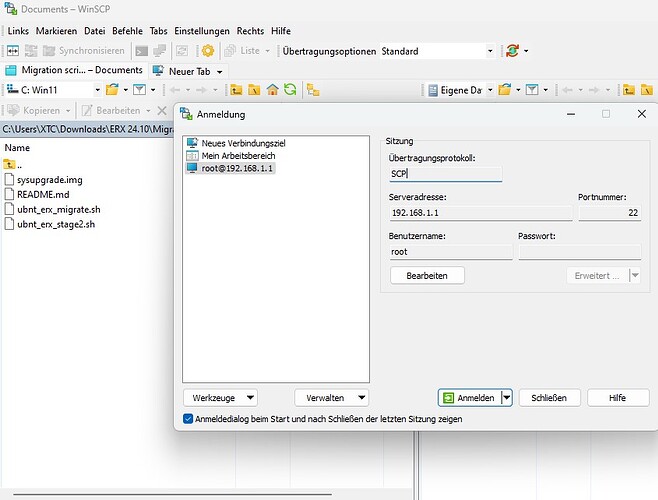Click the home directory icon

tap(272, 90)
